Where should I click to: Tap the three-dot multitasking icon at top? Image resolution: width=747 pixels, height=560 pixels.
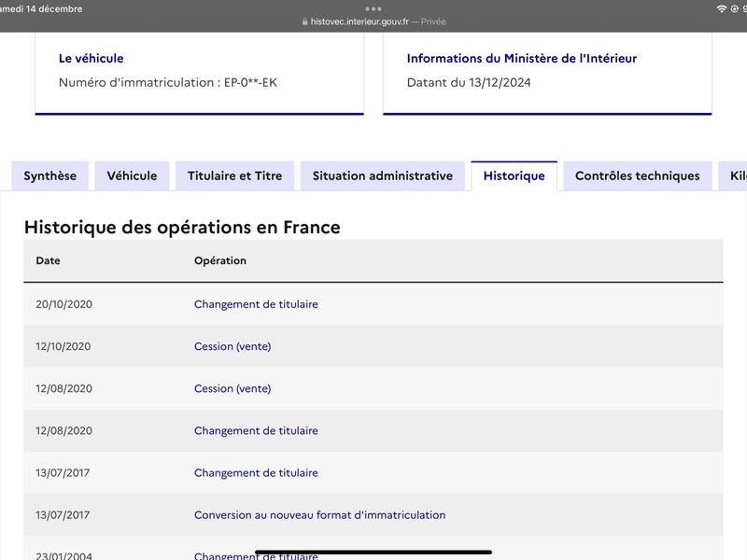click(373, 8)
